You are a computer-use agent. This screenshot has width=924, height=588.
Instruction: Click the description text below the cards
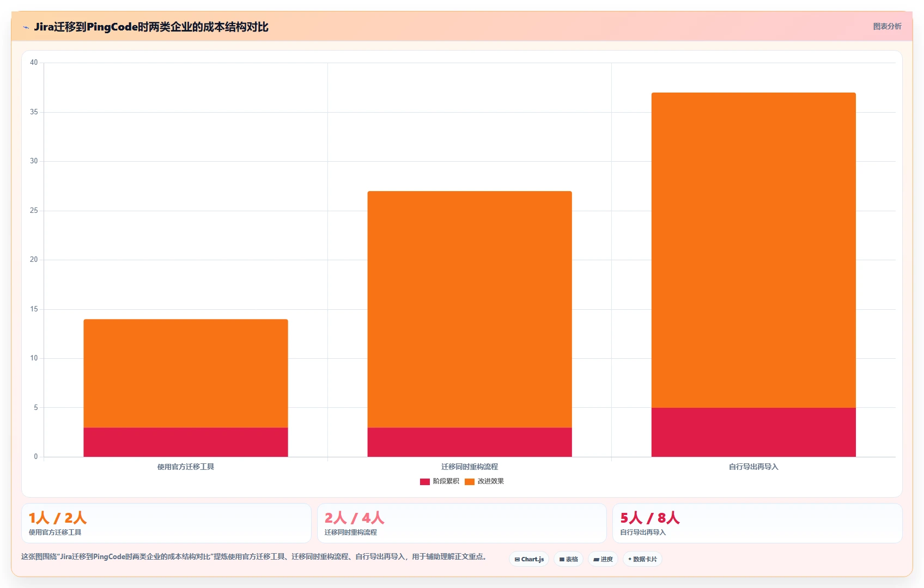point(254,556)
